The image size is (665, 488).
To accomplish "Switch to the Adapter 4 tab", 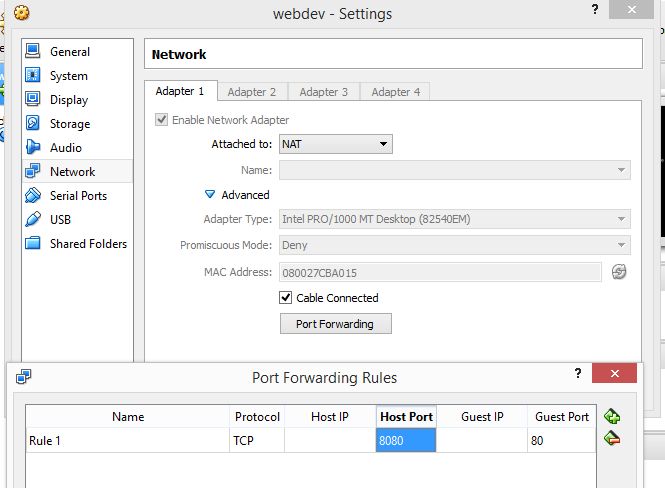I will click(x=396, y=92).
